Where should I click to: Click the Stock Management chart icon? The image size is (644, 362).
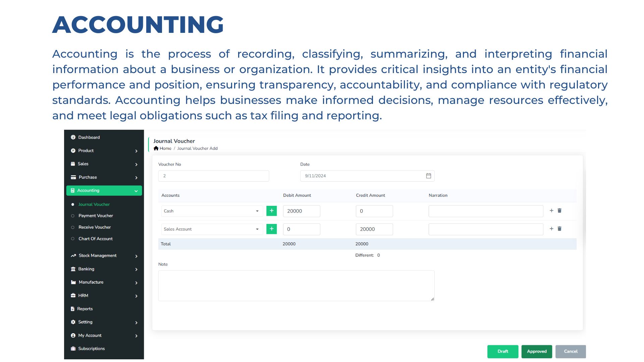73,255
